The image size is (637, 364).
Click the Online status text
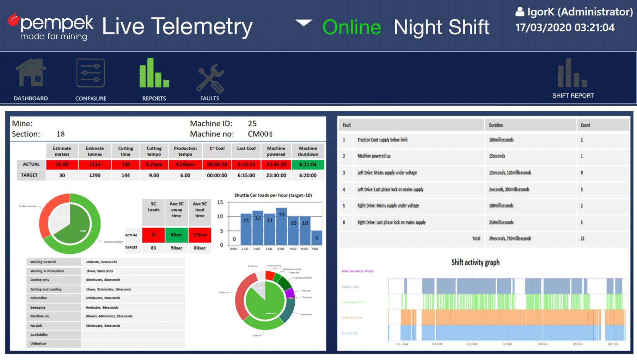tap(351, 27)
